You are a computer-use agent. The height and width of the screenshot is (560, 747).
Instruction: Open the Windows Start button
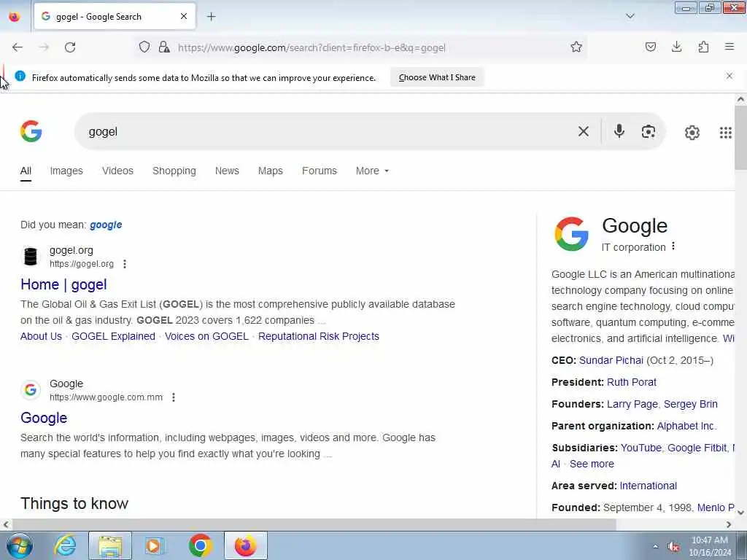click(19, 545)
